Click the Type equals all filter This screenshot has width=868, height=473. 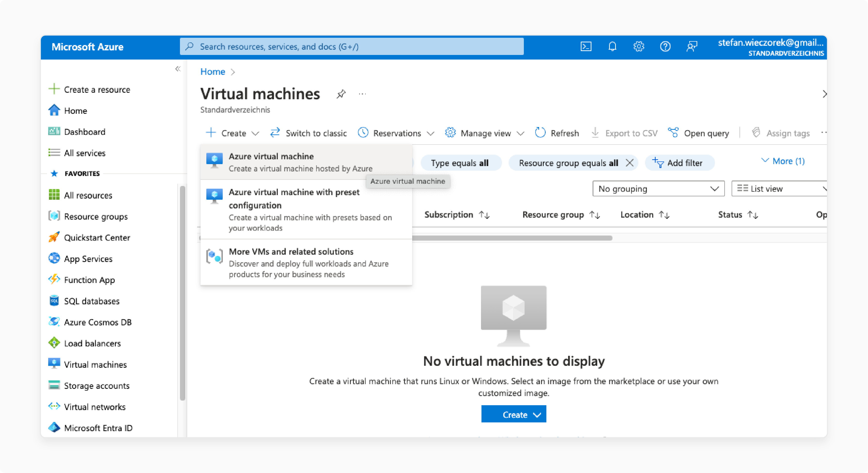click(460, 163)
